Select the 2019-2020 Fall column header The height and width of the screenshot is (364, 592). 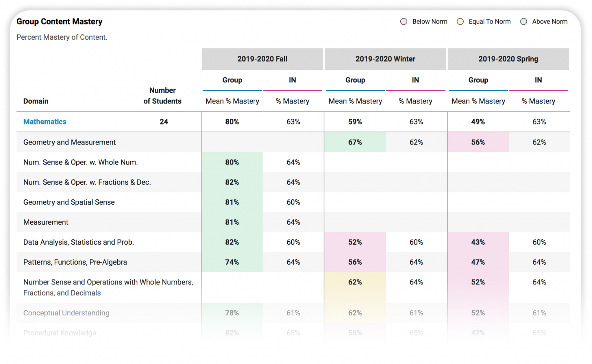[262, 59]
